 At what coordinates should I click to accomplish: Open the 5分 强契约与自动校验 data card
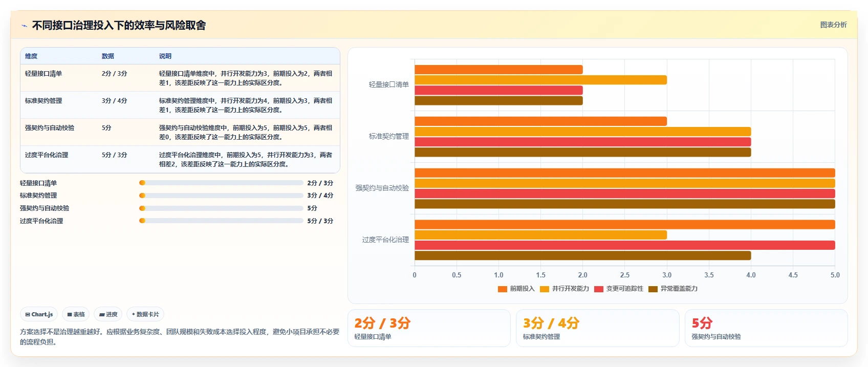(766, 328)
